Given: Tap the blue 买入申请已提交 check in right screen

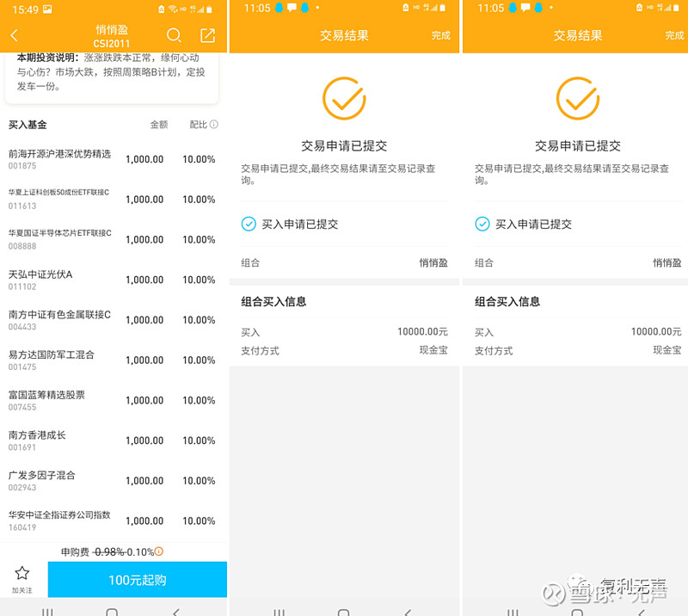Looking at the screenshot, I should pyautogui.click(x=482, y=224).
